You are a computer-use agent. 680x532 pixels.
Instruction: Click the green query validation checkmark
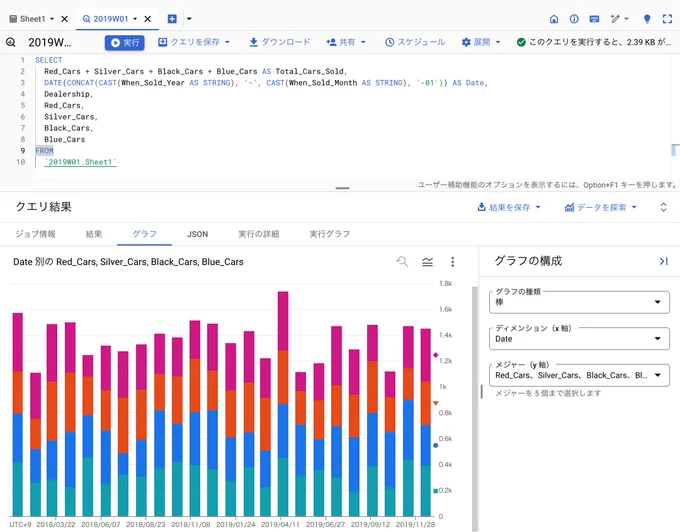coord(521,42)
